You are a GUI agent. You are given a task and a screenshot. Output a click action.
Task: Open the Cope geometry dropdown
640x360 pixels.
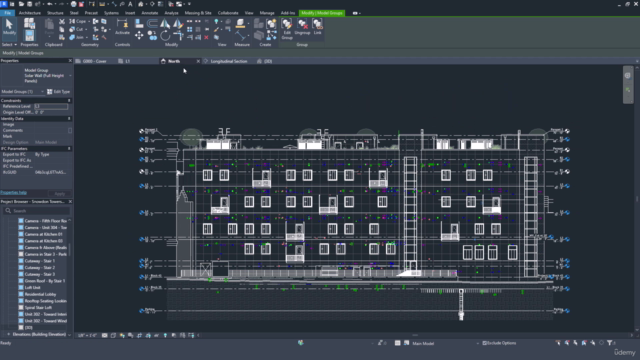tap(89, 21)
